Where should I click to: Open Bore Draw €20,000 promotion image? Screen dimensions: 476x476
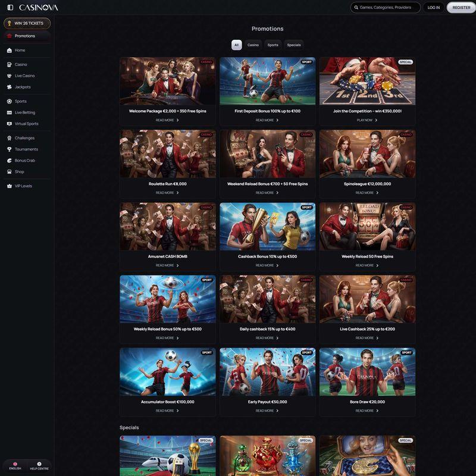point(367,372)
